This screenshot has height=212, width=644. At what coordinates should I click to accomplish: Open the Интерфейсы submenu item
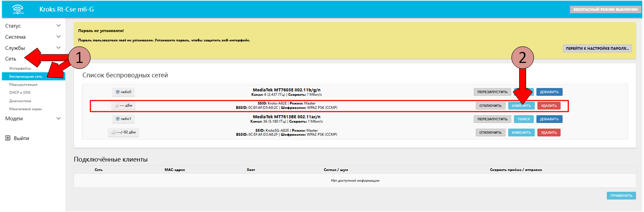pos(20,69)
